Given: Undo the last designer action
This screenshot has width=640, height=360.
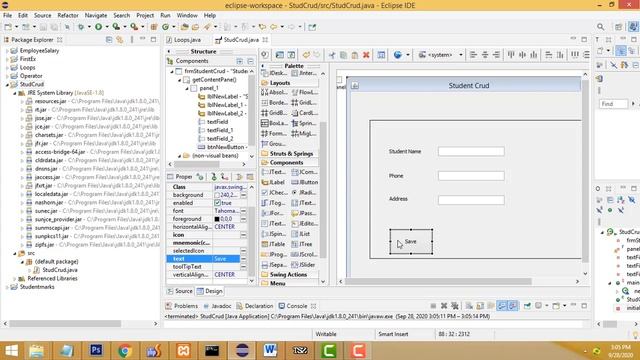Looking at the screenshot, I should point(306,55).
